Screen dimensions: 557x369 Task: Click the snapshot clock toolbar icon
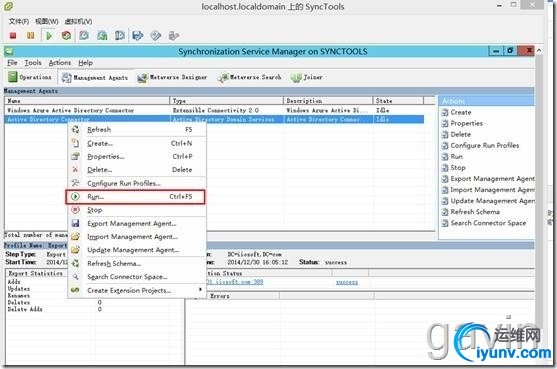pyautogui.click(x=84, y=36)
